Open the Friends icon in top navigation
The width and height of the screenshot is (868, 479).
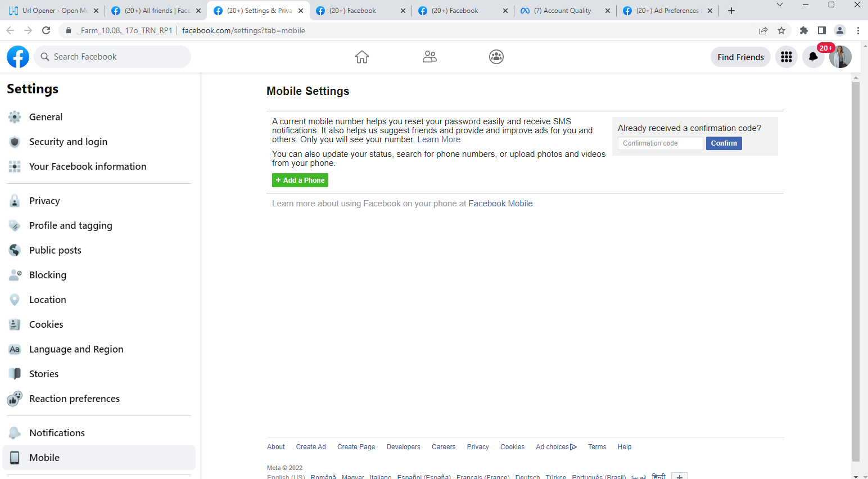click(x=430, y=57)
